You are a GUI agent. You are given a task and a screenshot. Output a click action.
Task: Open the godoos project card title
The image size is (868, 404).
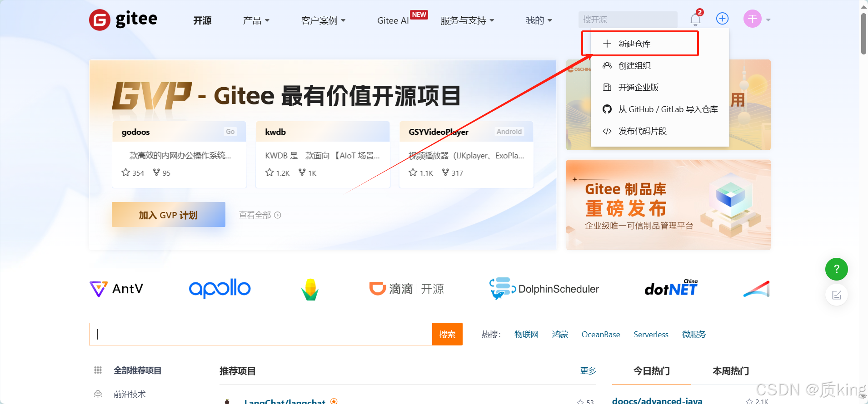pyautogui.click(x=135, y=132)
